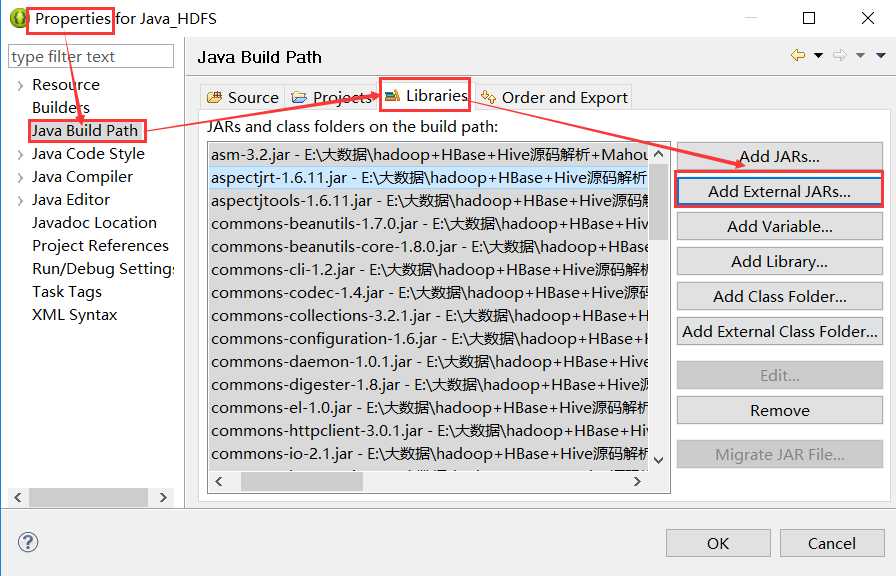Image resolution: width=896 pixels, height=576 pixels.
Task: Switch to the Projects tab
Action: click(331, 97)
